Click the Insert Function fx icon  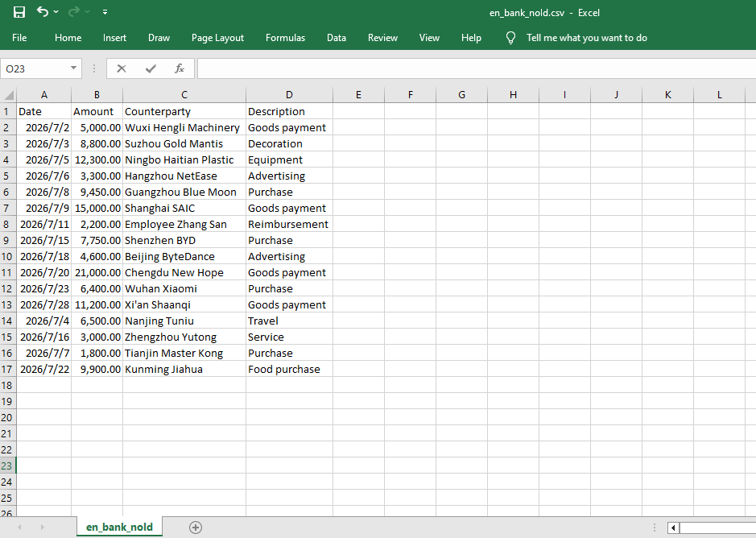click(x=180, y=68)
